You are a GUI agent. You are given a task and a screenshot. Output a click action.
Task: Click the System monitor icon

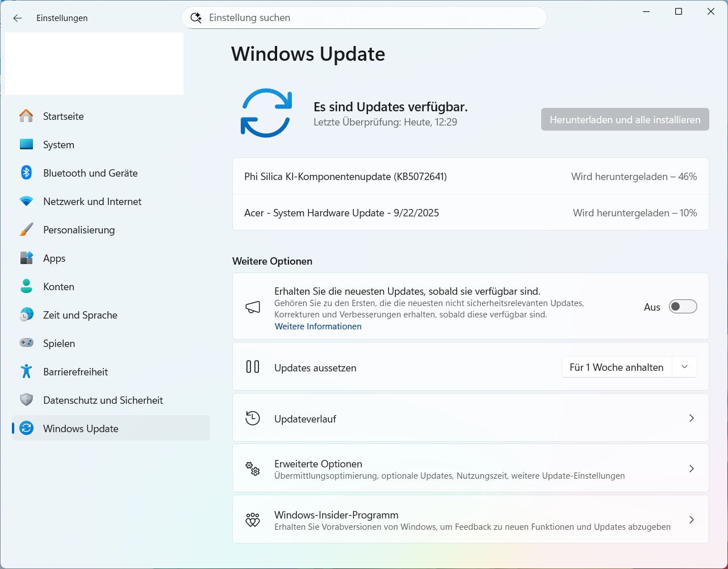point(26,144)
